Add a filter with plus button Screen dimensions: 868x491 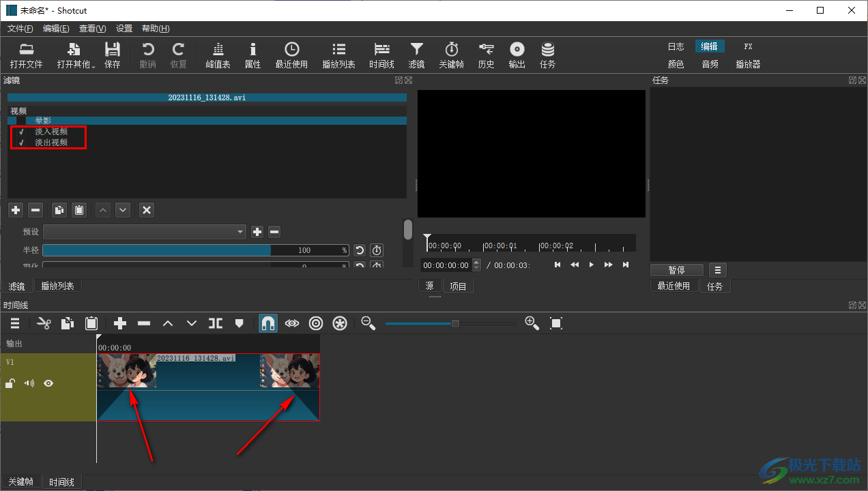pyautogui.click(x=16, y=210)
